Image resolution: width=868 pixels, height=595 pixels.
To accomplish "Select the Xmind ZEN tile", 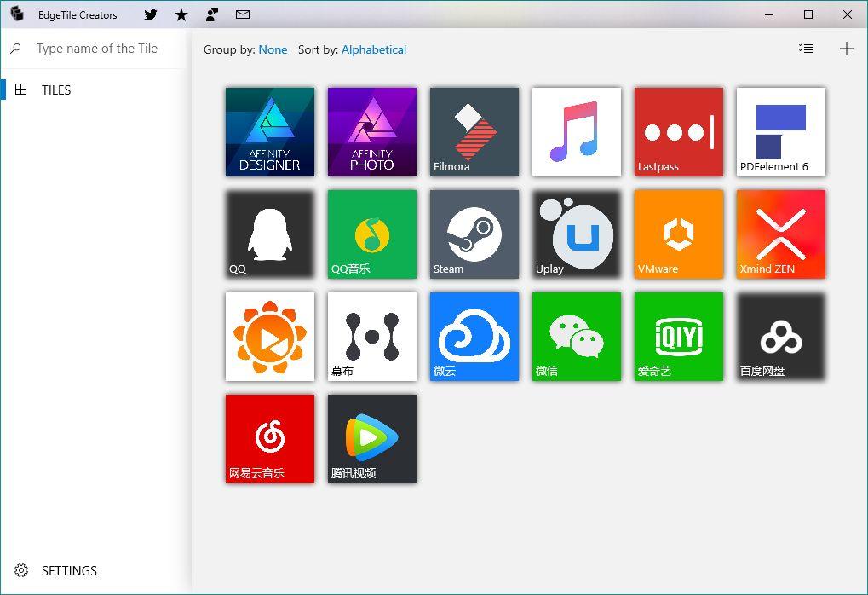I will coord(781,234).
